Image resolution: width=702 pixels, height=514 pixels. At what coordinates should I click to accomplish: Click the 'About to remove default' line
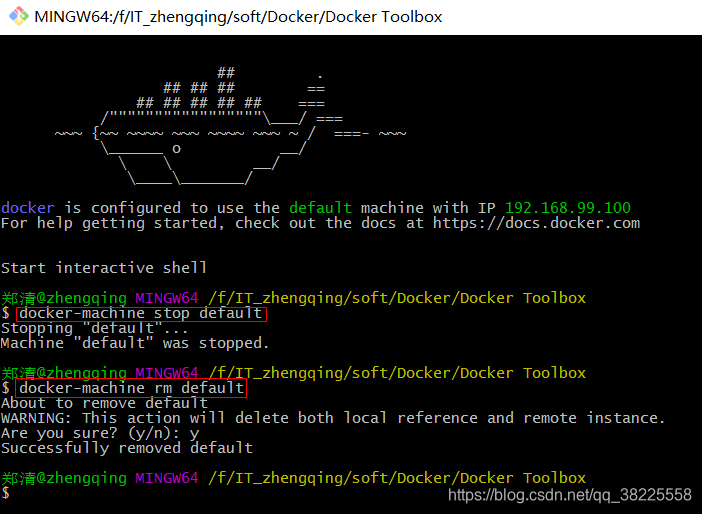[x=104, y=403]
